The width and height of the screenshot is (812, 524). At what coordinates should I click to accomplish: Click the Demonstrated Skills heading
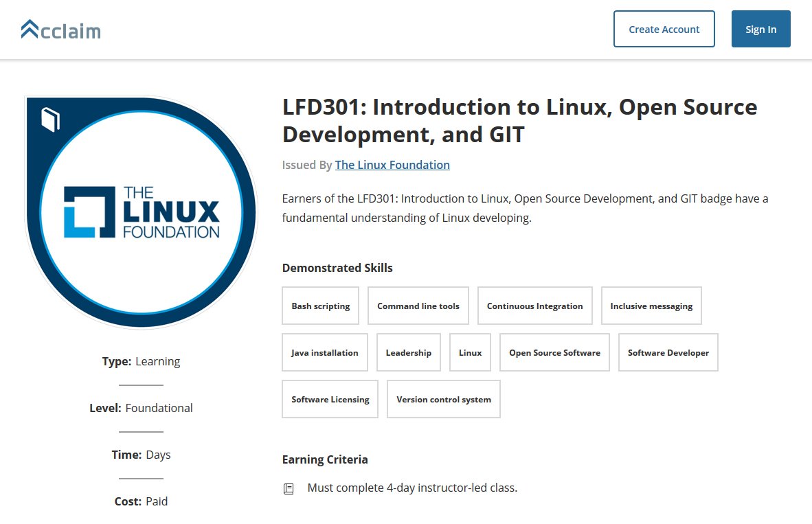337,268
